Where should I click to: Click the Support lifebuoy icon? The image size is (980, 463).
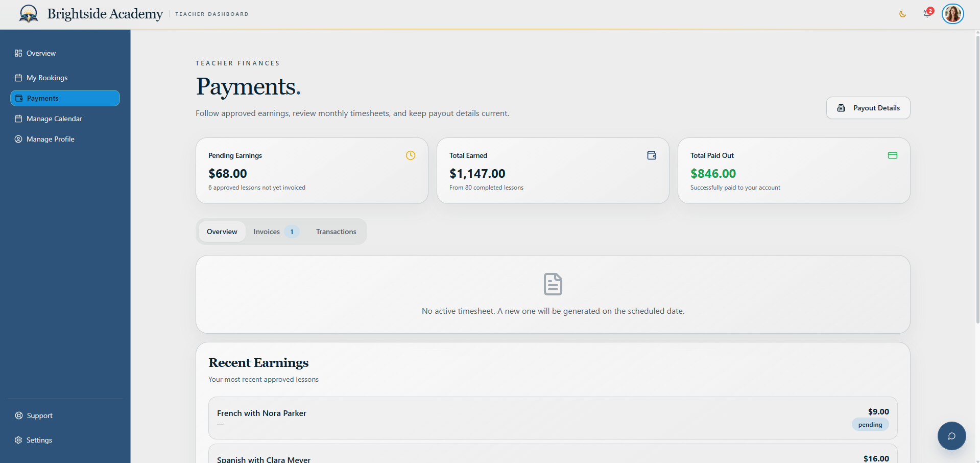coord(19,415)
